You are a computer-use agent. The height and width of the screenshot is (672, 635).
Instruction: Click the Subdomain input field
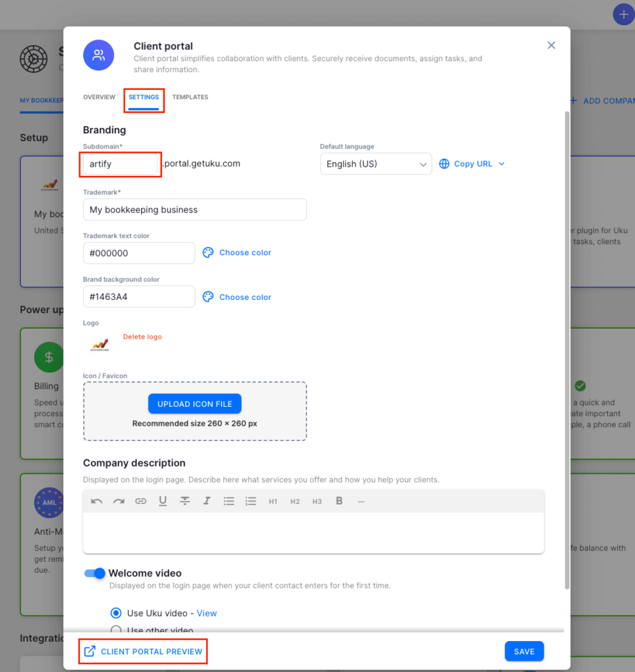tap(121, 163)
